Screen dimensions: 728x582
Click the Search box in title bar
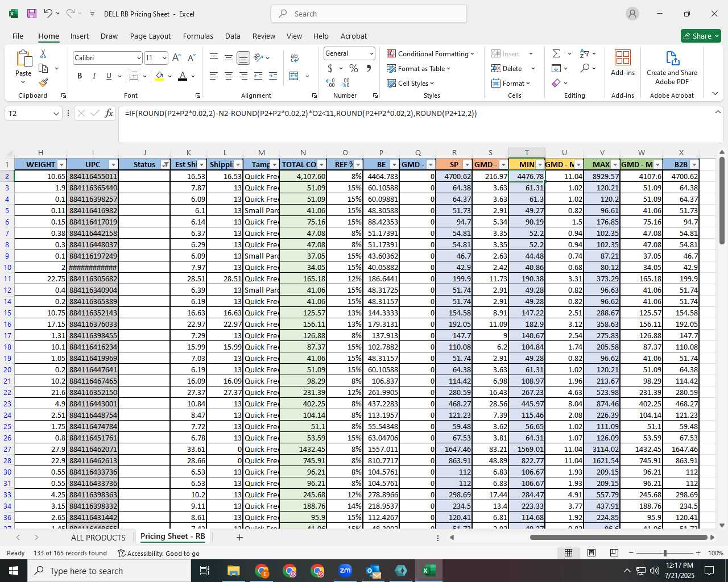click(x=369, y=14)
